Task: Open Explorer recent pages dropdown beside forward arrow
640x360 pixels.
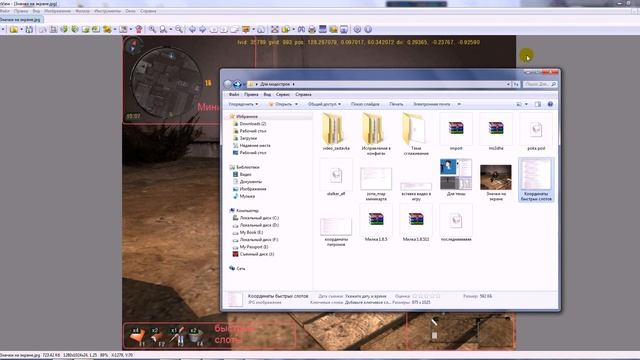Action: (x=244, y=84)
